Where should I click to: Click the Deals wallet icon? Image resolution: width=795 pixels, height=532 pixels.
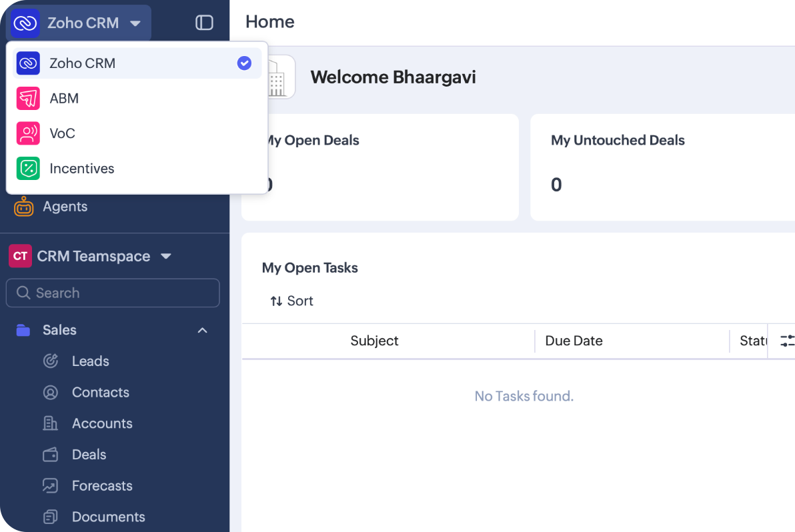click(50, 455)
